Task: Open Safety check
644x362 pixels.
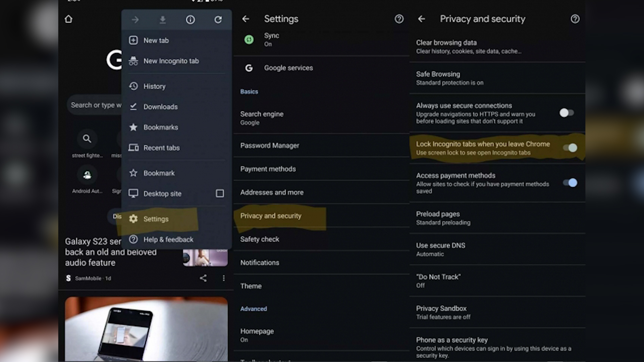Action: pyautogui.click(x=321, y=239)
